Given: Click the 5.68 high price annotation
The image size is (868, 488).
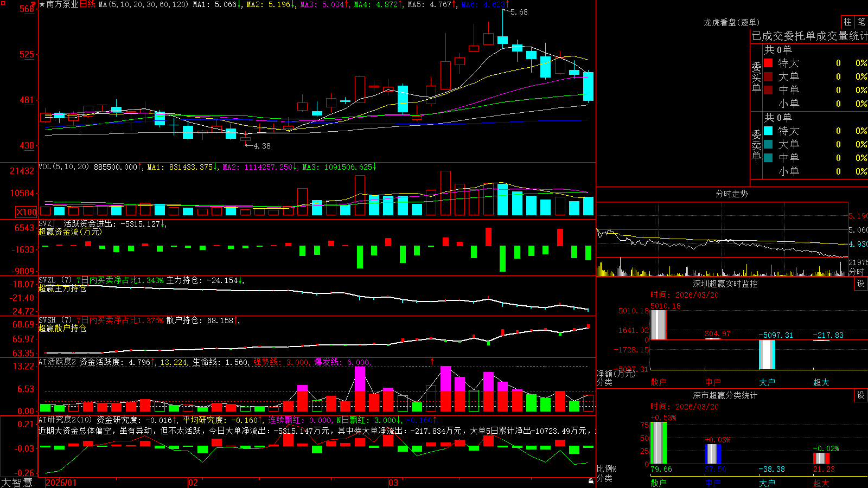Looking at the screenshot, I should [519, 12].
